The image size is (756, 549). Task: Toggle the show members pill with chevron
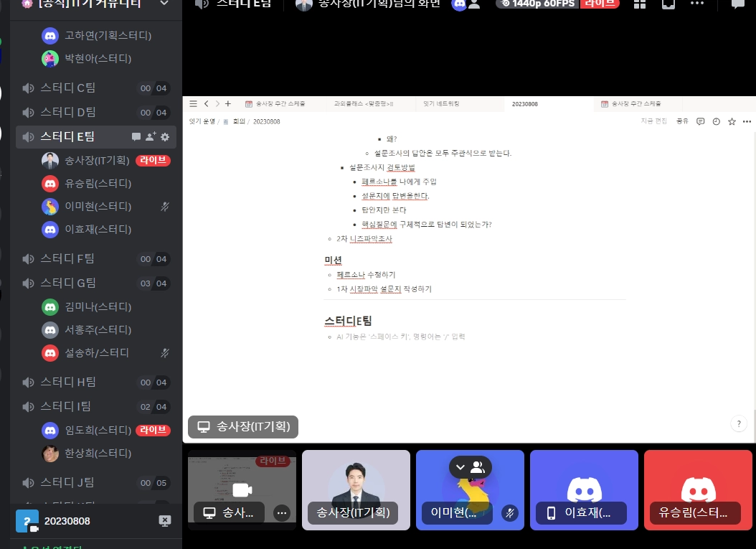click(x=470, y=467)
